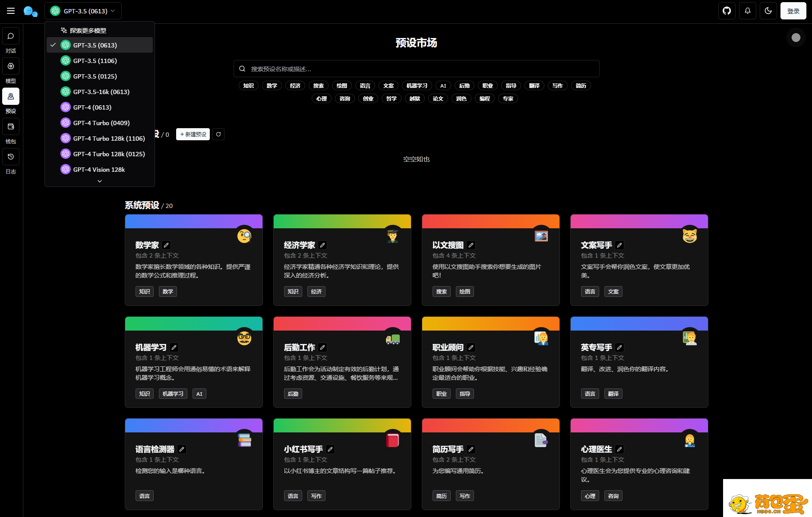Click the blue chat logo icon
The width and height of the screenshot is (812, 517).
(x=30, y=11)
